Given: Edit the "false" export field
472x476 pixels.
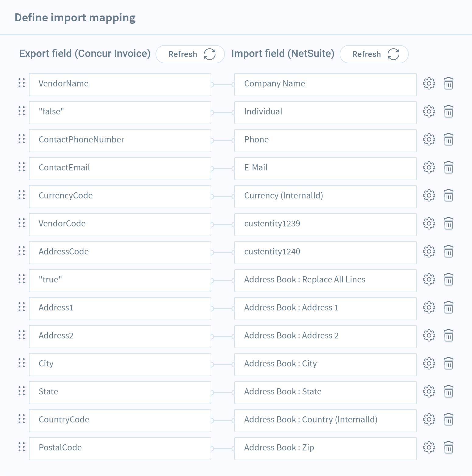Looking at the screenshot, I should pos(120,113).
